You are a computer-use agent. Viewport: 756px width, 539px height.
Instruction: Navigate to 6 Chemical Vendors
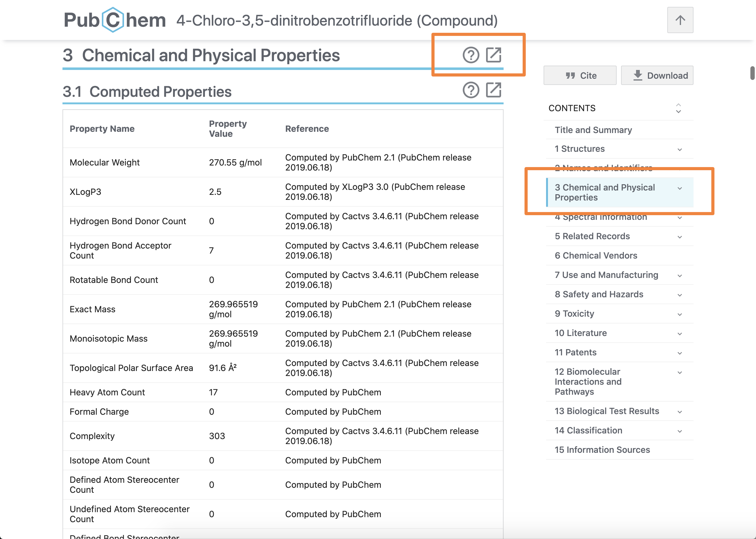[596, 255]
